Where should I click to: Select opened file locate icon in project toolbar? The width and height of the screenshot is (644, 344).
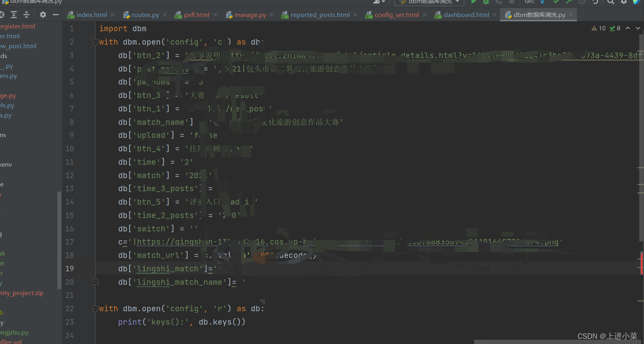pos(2,15)
